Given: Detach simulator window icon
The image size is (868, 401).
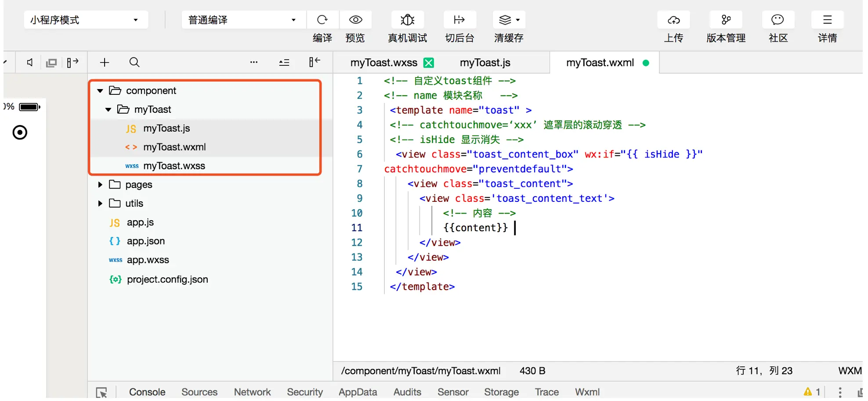Looking at the screenshot, I should [51, 63].
